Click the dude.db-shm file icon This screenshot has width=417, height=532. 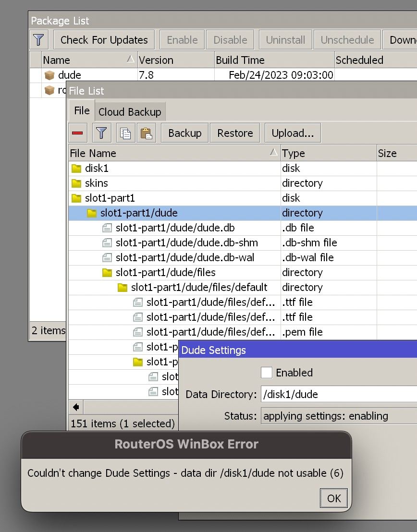[107, 243]
